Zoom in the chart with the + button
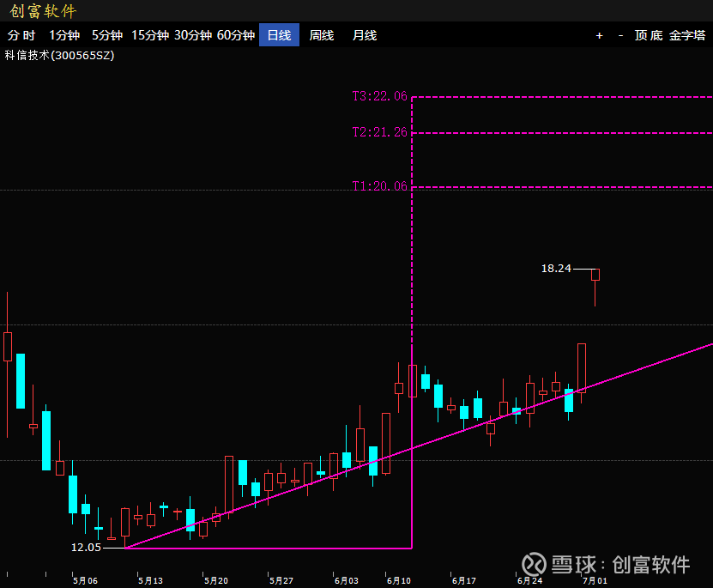This screenshot has width=713, height=588. pos(600,35)
